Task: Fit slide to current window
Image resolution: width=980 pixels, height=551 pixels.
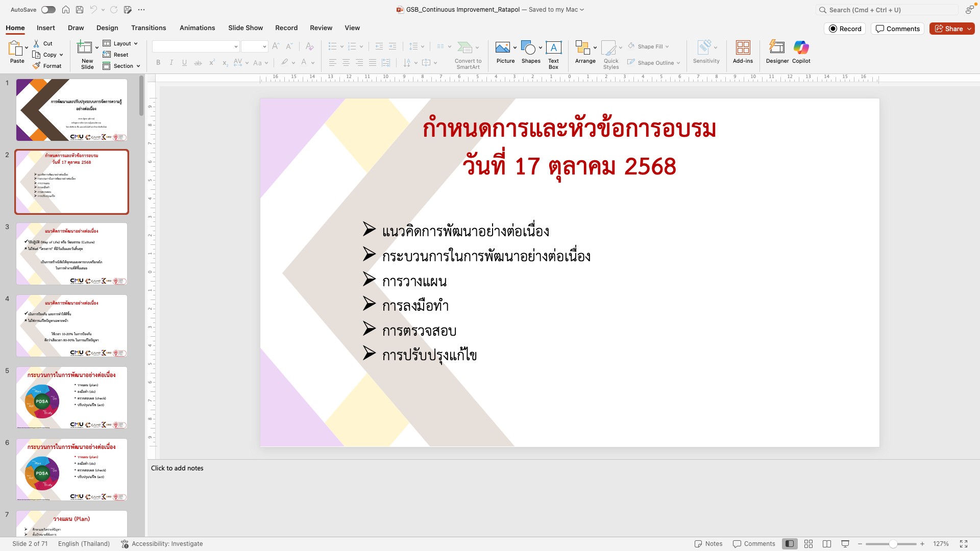Action: coord(964,544)
